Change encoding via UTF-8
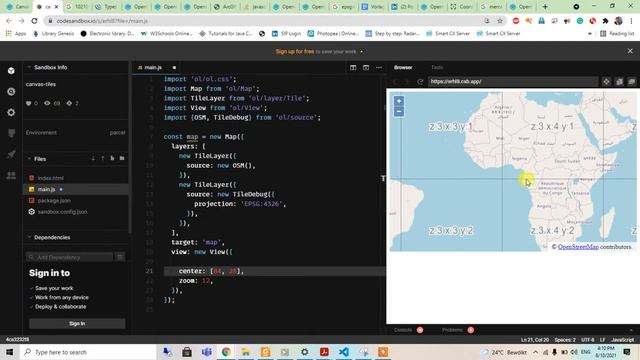 (x=587, y=340)
